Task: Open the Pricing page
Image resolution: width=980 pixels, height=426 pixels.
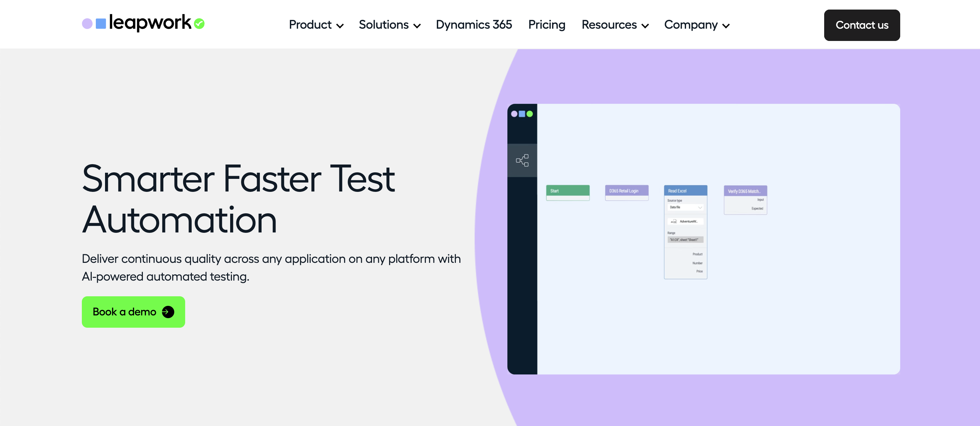Action: coord(546,25)
